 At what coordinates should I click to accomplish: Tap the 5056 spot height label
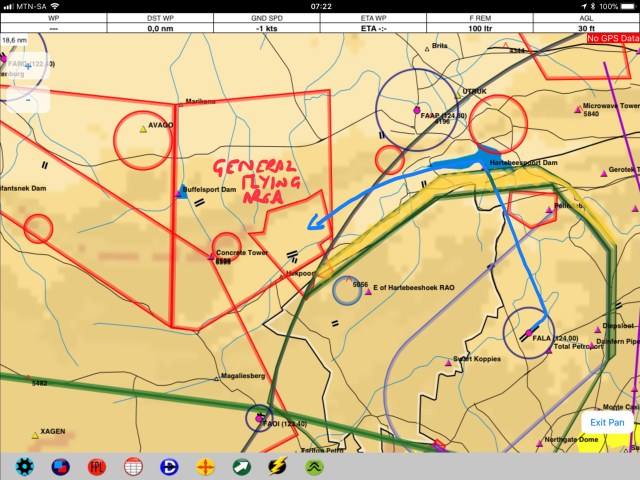[x=360, y=284]
